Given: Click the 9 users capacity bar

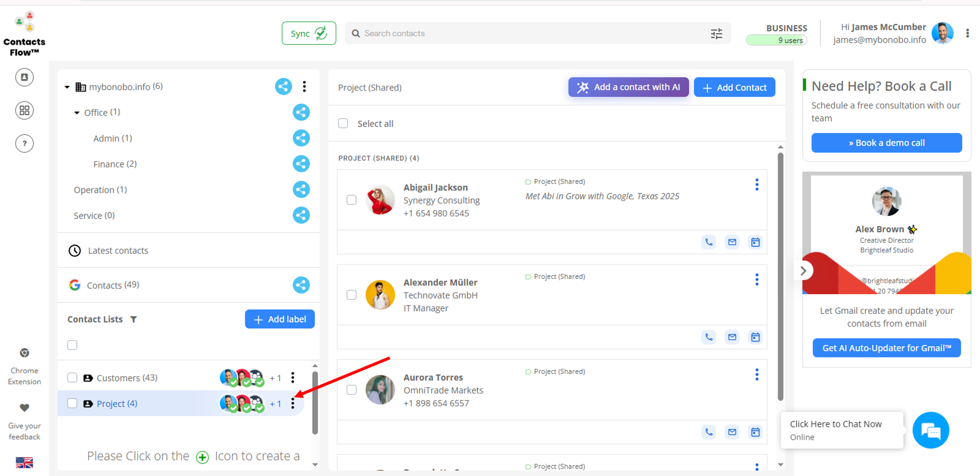Looking at the screenshot, I should pyautogui.click(x=777, y=40).
